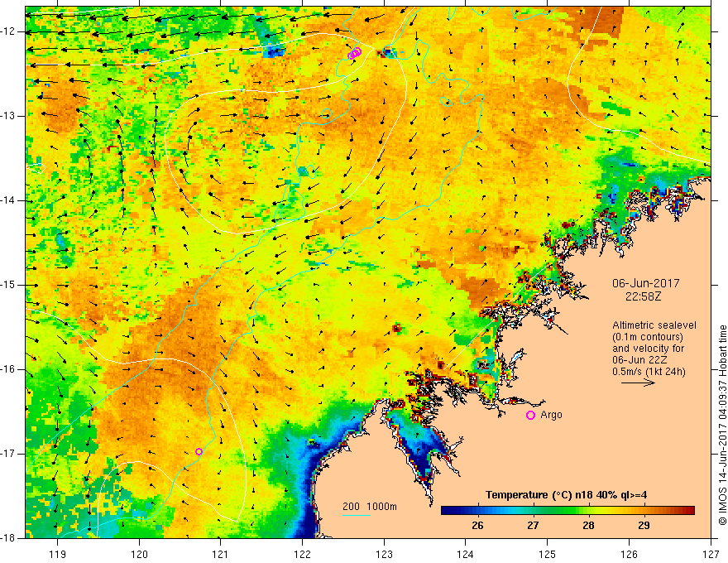
Task: Click the longitude axis label '126'
Action: pyautogui.click(x=629, y=554)
